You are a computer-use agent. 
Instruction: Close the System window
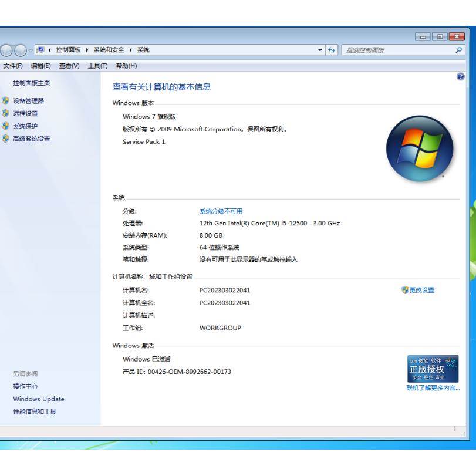tap(457, 37)
